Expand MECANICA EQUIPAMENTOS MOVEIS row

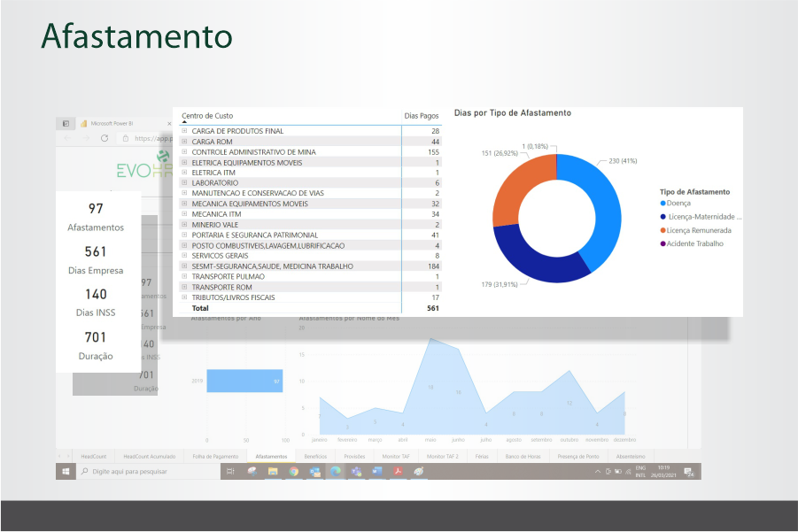click(x=185, y=204)
